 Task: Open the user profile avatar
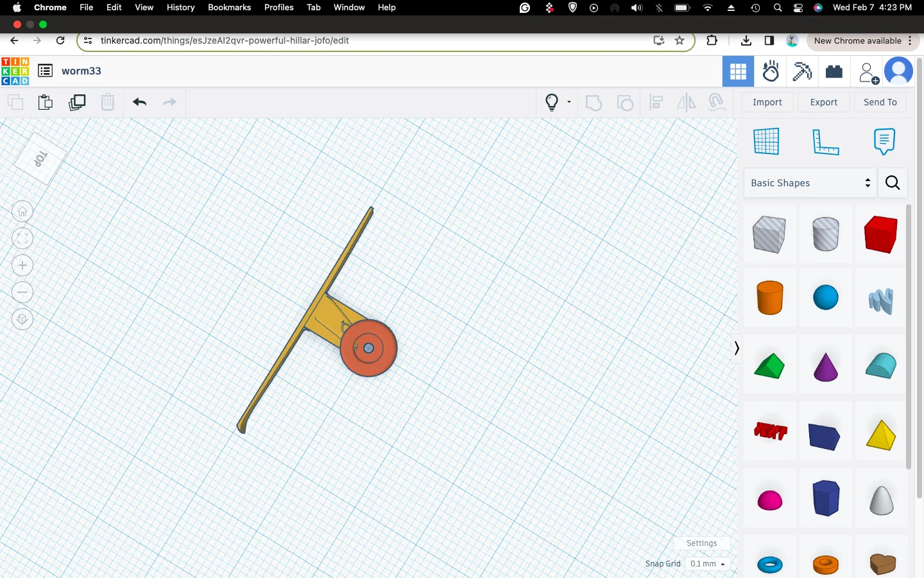[898, 71]
